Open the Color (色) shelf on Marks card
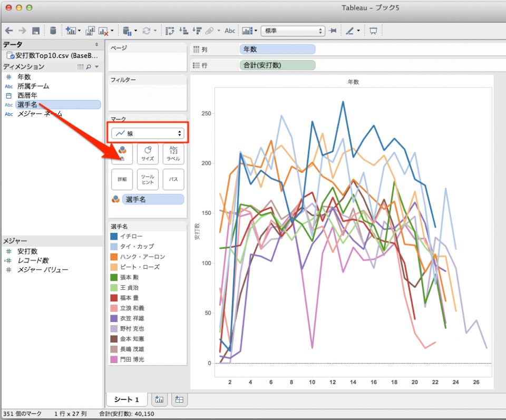506x420 pixels. point(122,154)
